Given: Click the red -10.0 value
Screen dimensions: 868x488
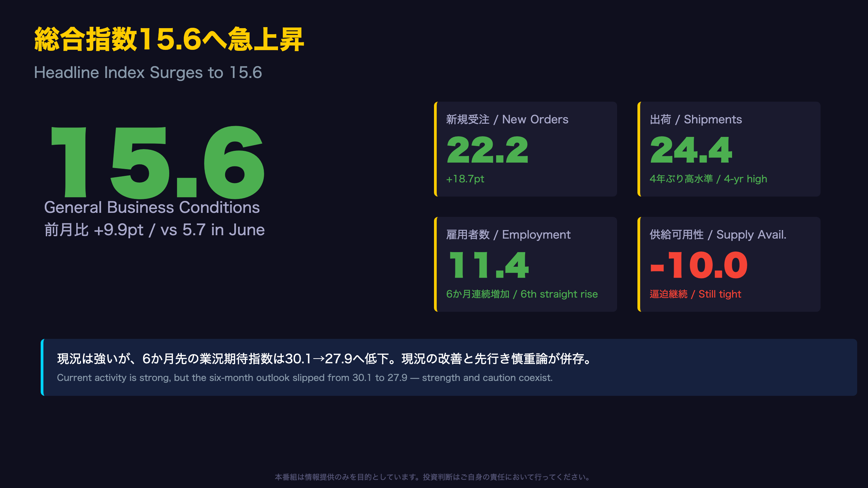Looking at the screenshot, I should (699, 265).
